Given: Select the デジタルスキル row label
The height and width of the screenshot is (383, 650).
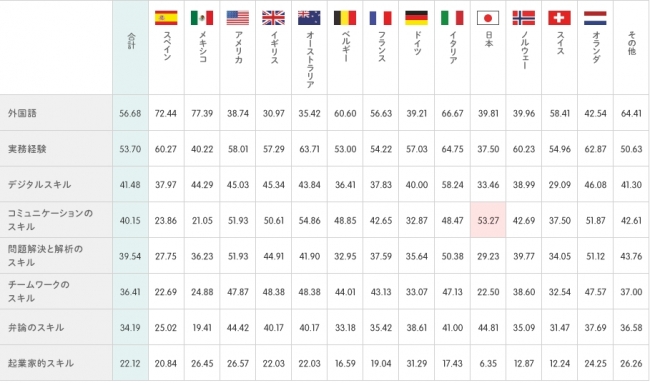Looking at the screenshot, I should (x=39, y=184).
